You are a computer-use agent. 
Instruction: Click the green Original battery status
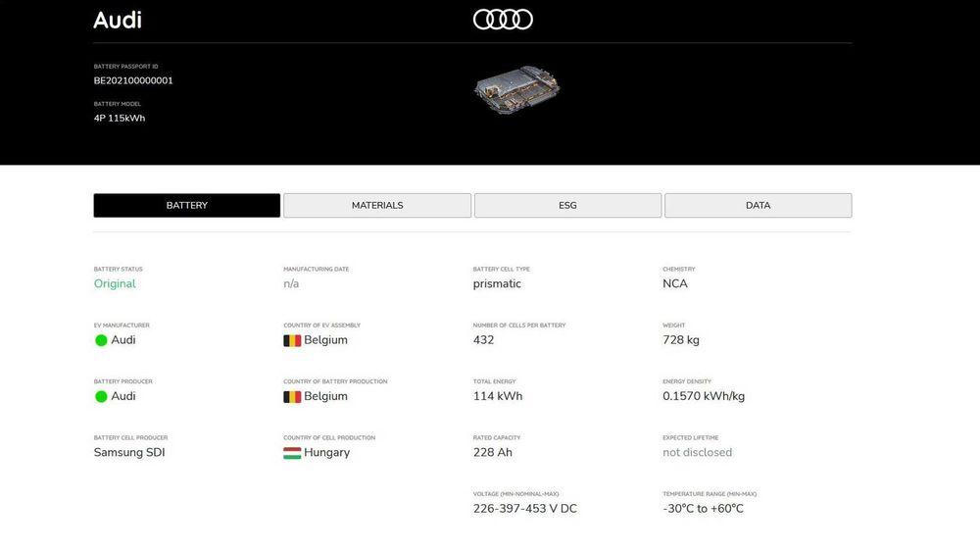pyautogui.click(x=115, y=284)
